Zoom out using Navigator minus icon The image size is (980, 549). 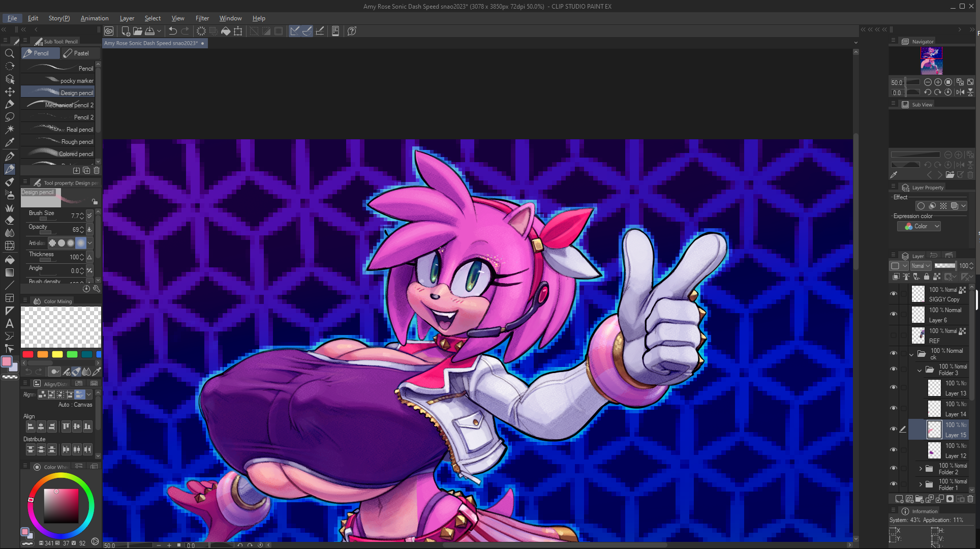pos(928,82)
